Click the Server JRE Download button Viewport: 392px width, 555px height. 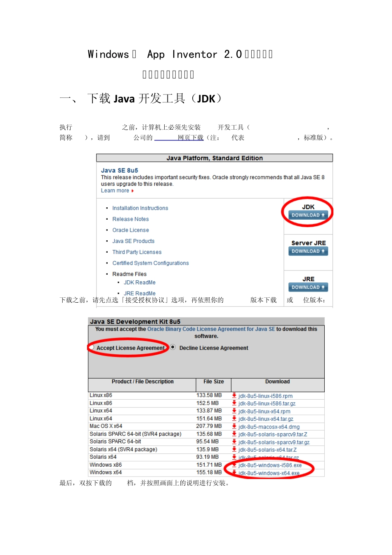click(x=308, y=251)
